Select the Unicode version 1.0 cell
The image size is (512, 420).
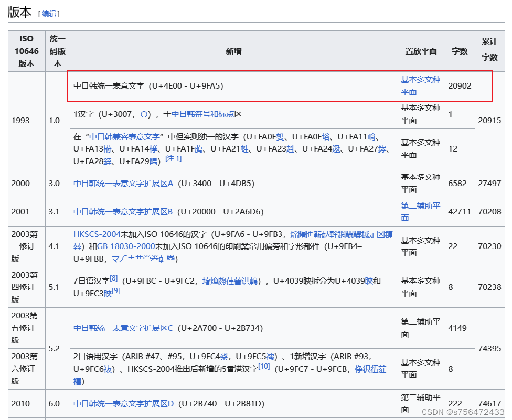(58, 121)
